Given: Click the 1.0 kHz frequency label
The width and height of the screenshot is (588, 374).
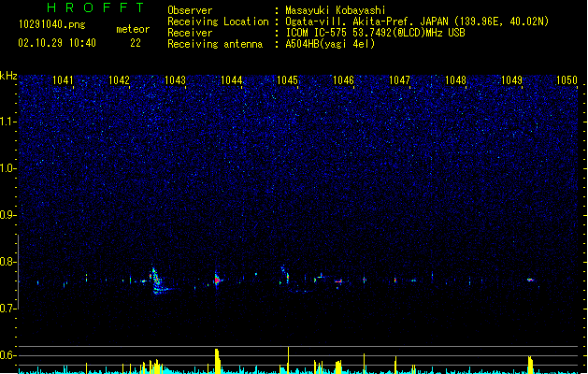Looking at the screenshot, I should (8, 168).
